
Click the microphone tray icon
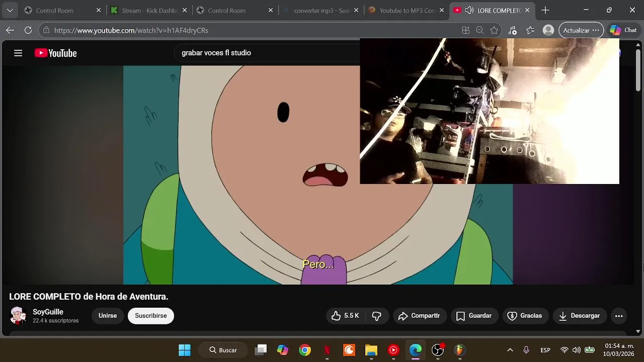526,350
